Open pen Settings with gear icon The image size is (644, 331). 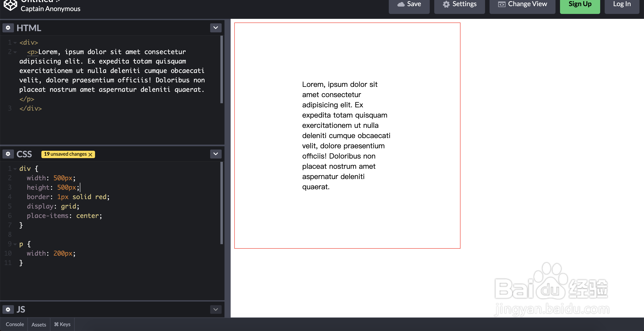459,5
